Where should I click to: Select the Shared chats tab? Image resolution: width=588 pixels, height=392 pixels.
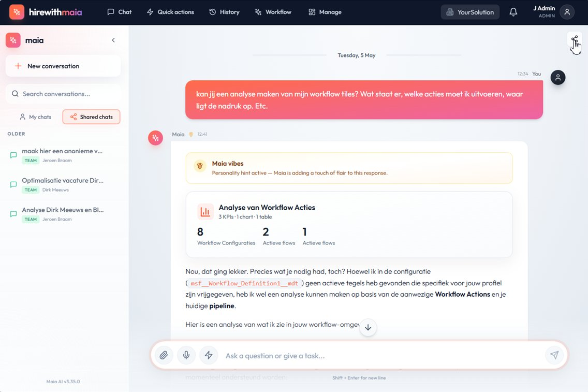(x=91, y=117)
